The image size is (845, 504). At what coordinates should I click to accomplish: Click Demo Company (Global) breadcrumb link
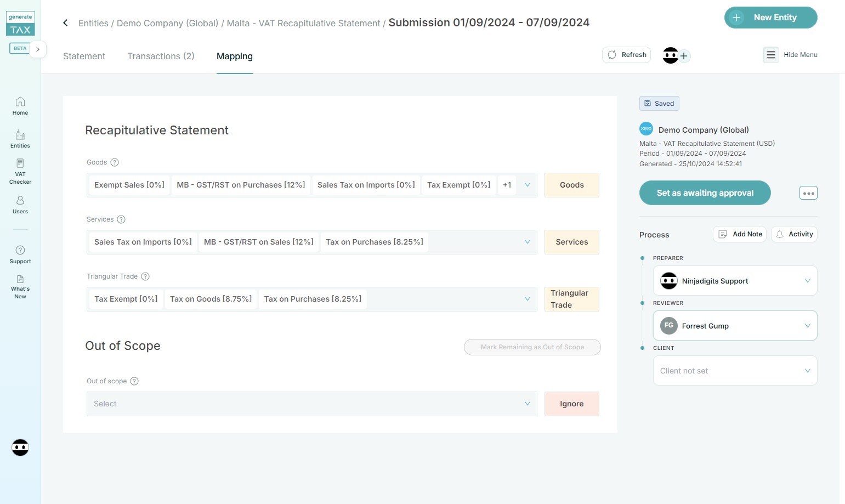click(167, 23)
